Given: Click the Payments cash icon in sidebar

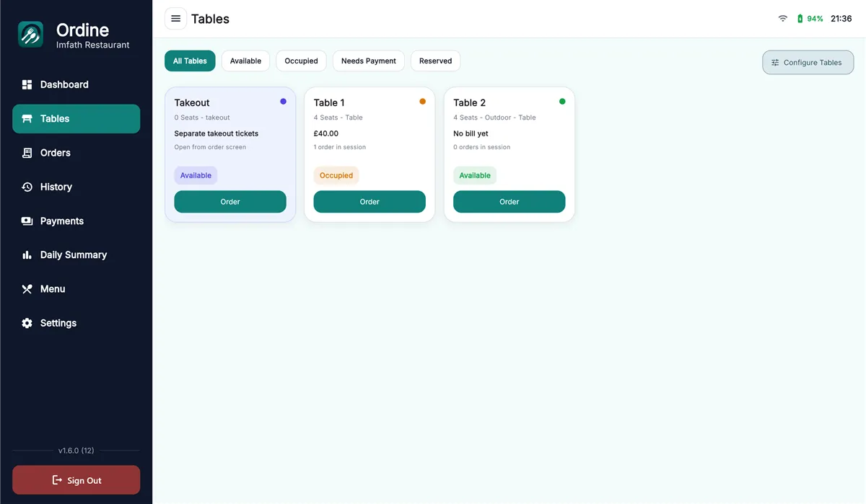Looking at the screenshot, I should pos(27,221).
